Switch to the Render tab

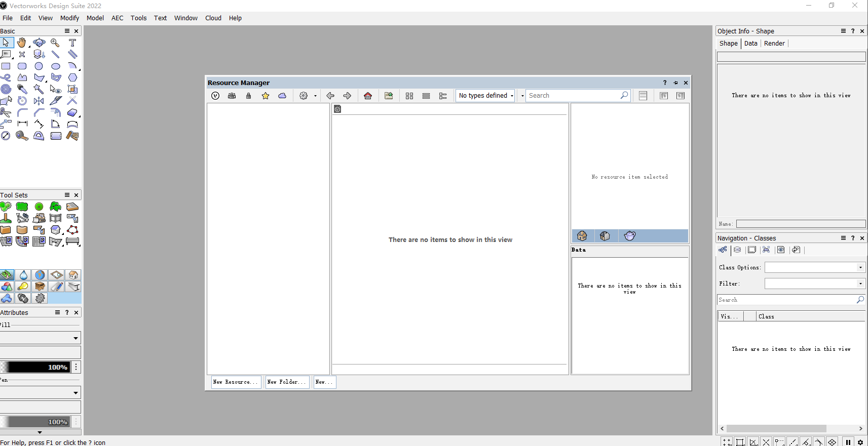[774, 44]
